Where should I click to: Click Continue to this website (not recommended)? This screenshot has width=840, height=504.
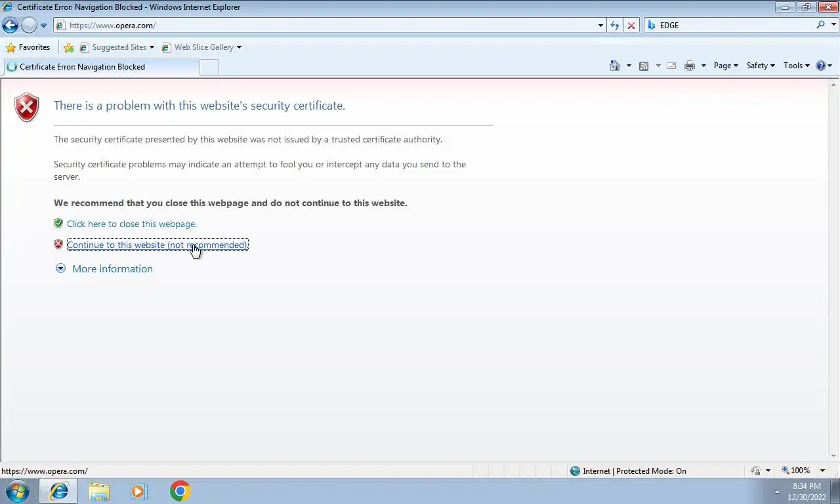click(x=157, y=245)
